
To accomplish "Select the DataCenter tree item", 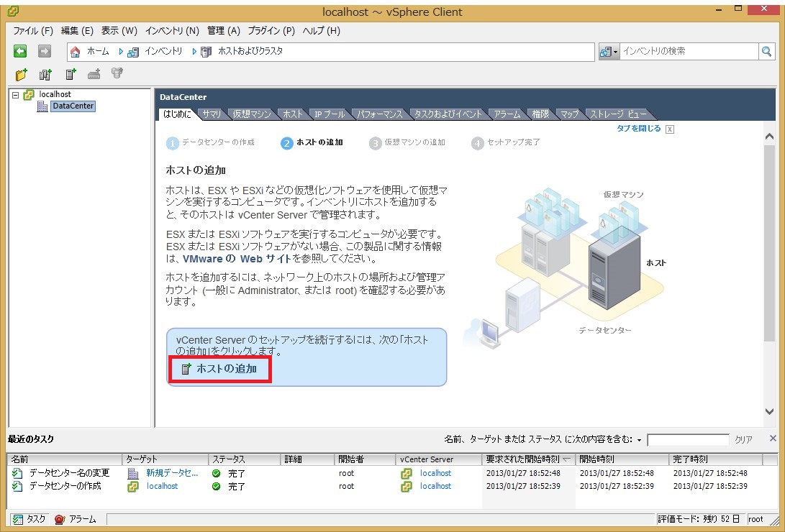I will [x=73, y=106].
